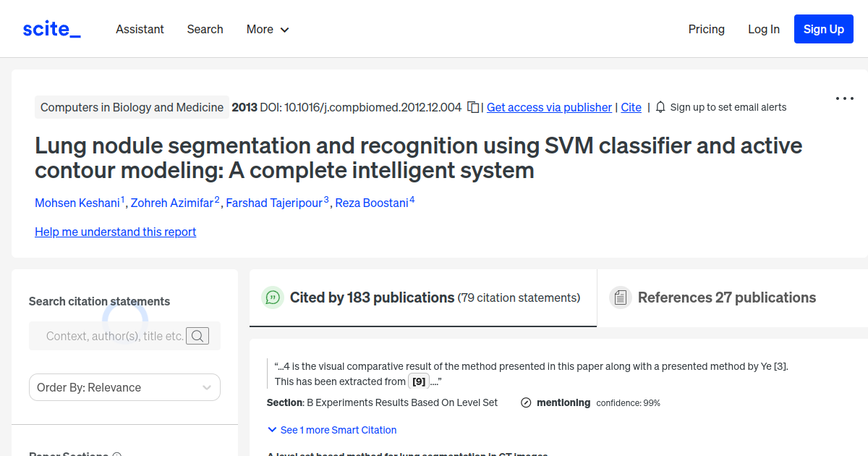The height and width of the screenshot is (456, 868).
Task: Click the magnifier in the citation search box
Action: tap(197, 335)
